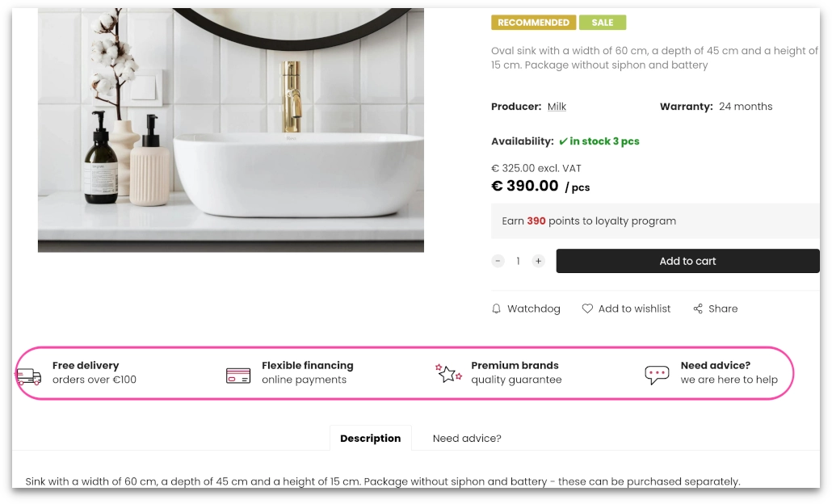This screenshot has width=832, height=504.
Task: Click the RECOMMENDED badge
Action: [x=533, y=23]
